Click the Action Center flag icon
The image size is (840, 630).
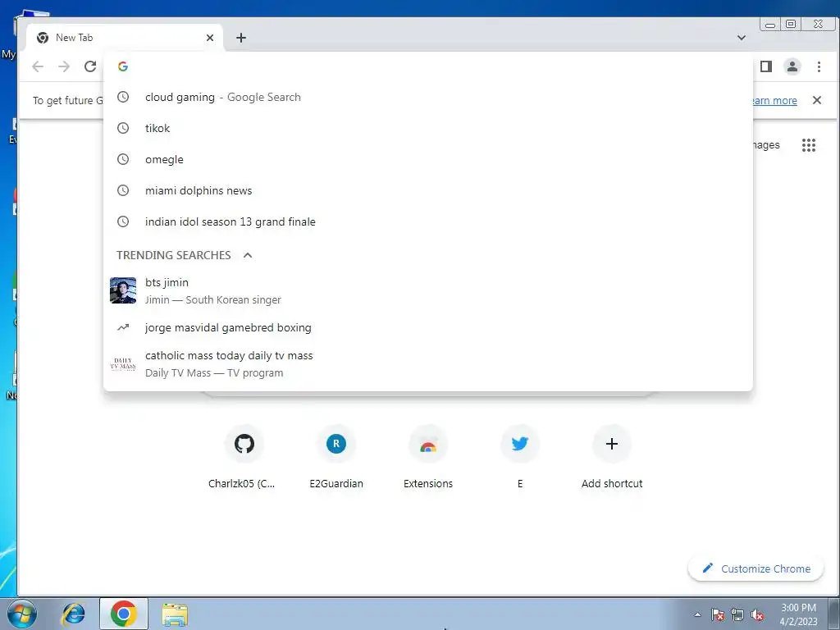click(x=718, y=614)
